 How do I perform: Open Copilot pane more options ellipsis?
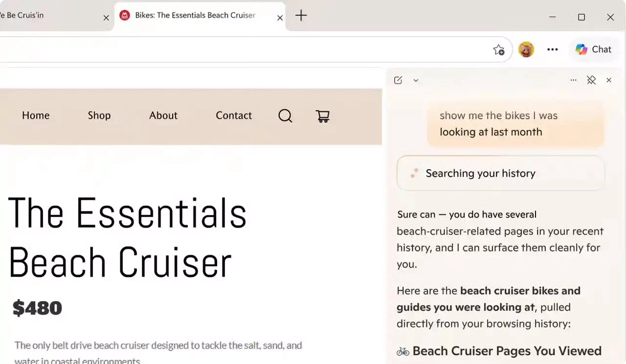point(573,80)
